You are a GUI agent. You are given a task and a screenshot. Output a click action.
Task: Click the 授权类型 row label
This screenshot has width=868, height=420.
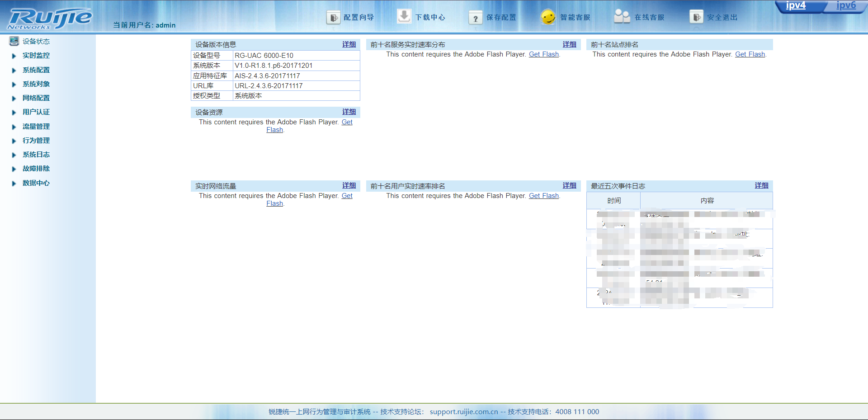pyautogui.click(x=207, y=96)
